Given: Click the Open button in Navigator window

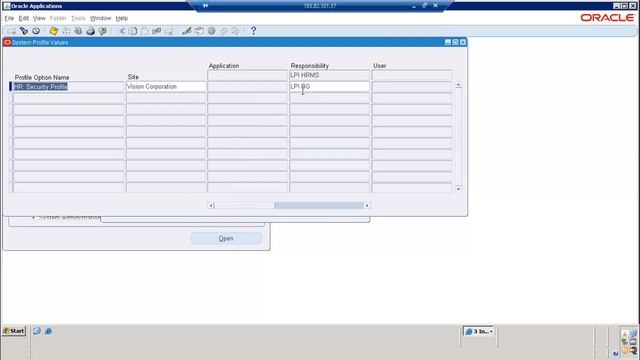Looking at the screenshot, I should (x=226, y=238).
